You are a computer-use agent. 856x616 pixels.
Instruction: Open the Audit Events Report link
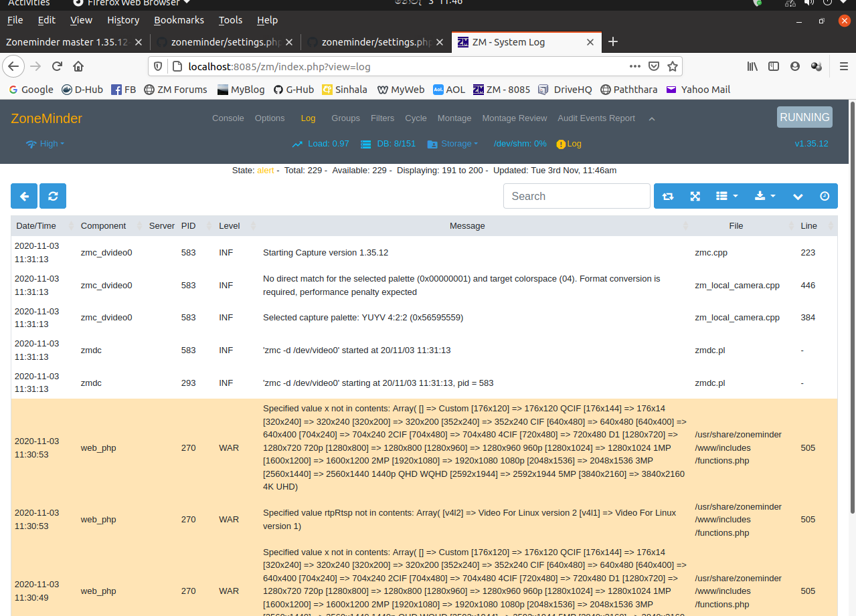596,118
